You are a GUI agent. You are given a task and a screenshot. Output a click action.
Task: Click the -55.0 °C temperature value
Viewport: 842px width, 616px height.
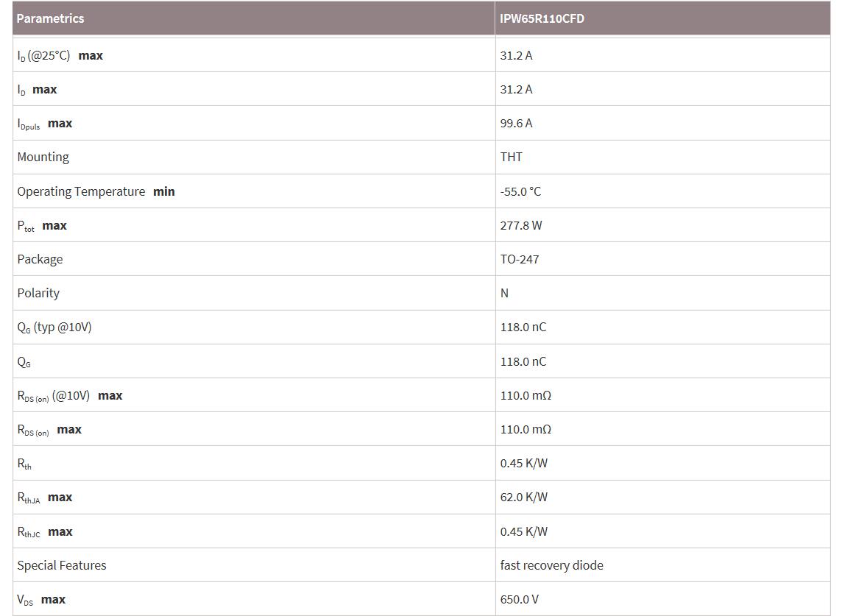[x=520, y=191]
